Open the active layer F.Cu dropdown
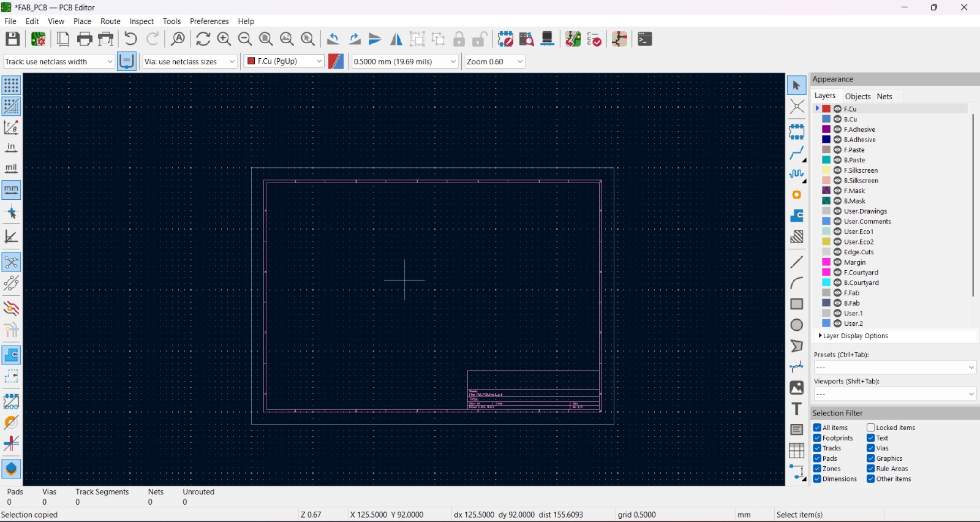 click(x=284, y=61)
